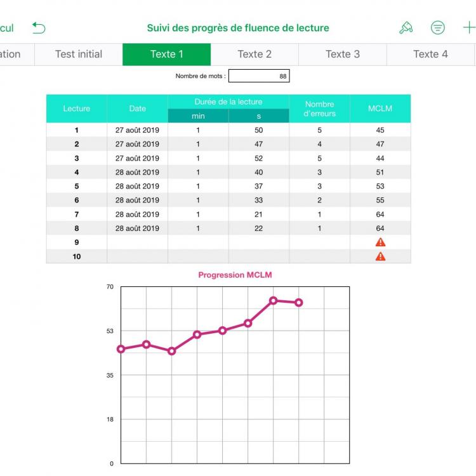Image resolution: width=476 pixels, height=476 pixels.
Task: Tap the chart axis label 70
Action: pyautogui.click(x=110, y=287)
